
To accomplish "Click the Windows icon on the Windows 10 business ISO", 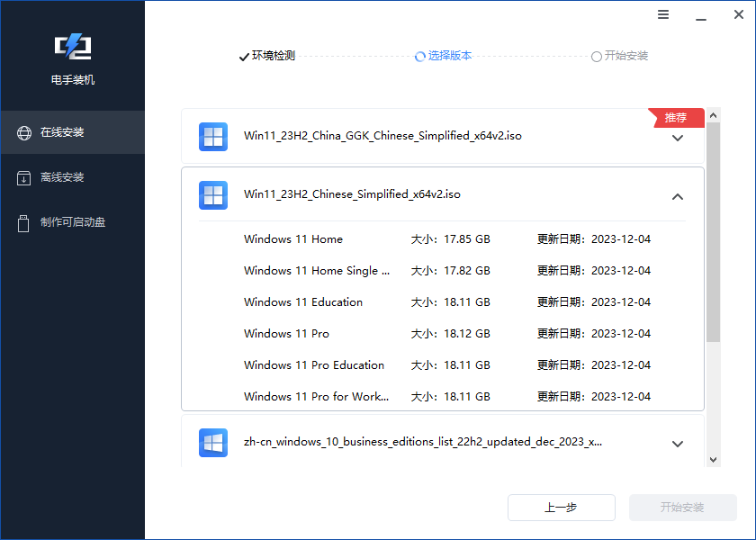I will pyautogui.click(x=213, y=443).
